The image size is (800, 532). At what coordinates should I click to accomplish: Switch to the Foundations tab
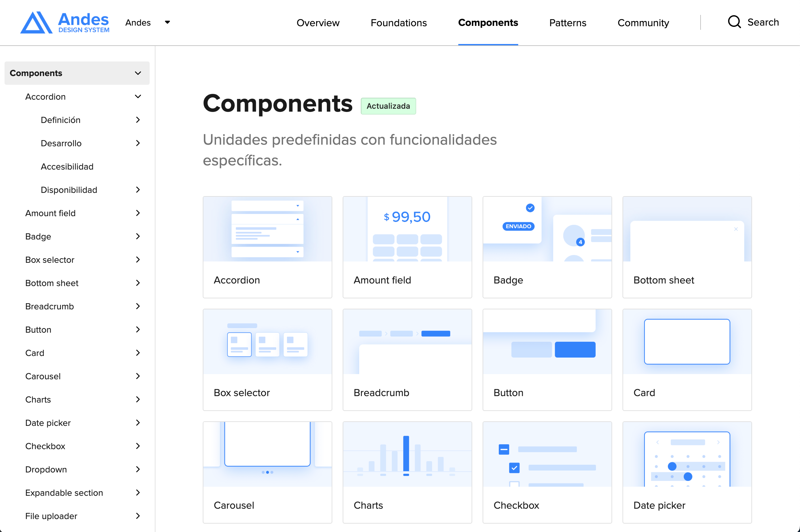[x=399, y=23]
